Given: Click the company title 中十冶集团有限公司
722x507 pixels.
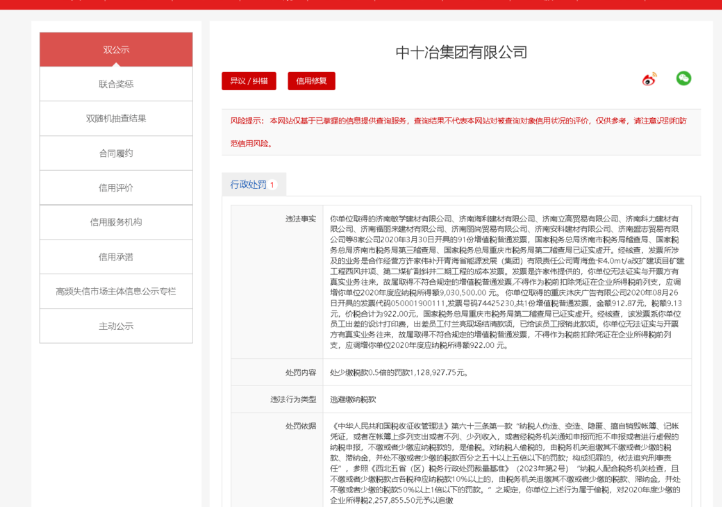Looking at the screenshot, I should point(461,52).
